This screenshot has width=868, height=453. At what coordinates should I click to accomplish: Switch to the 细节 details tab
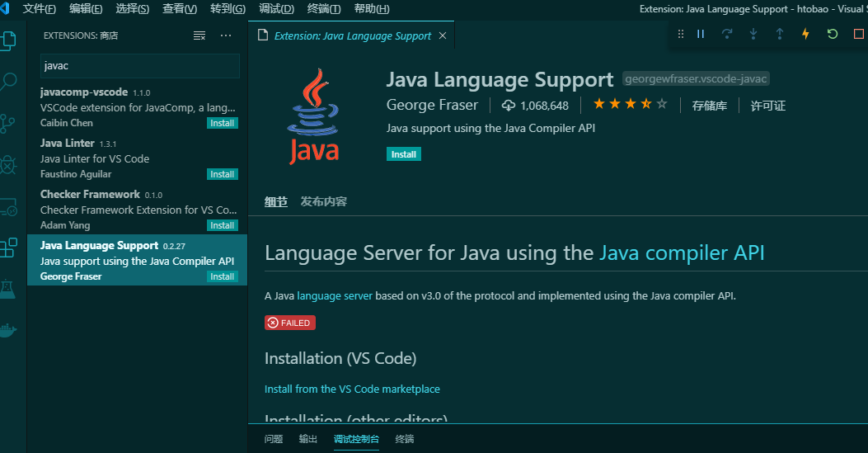pos(275,201)
